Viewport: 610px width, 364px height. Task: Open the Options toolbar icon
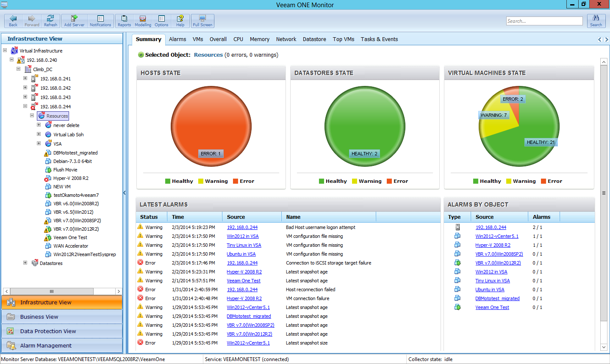coord(161,21)
